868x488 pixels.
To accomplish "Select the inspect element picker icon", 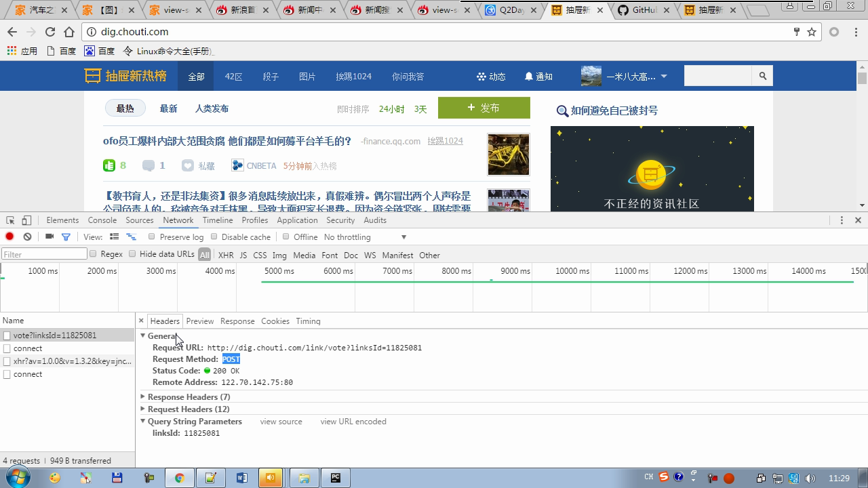I will point(10,220).
